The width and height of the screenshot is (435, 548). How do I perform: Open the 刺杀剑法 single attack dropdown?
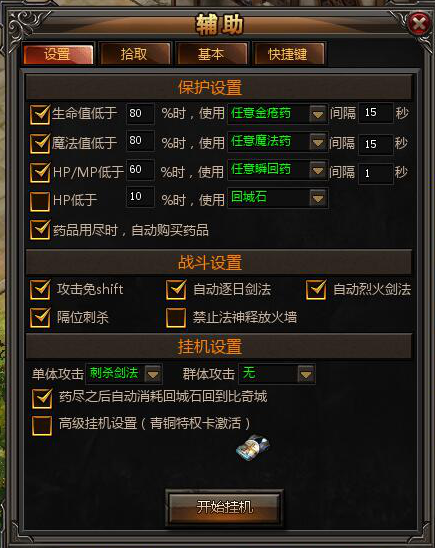[152, 374]
